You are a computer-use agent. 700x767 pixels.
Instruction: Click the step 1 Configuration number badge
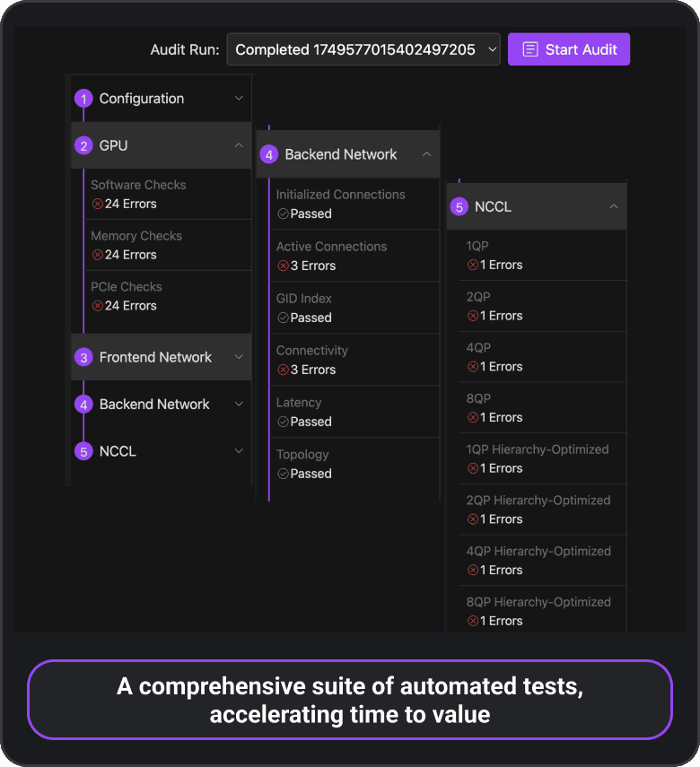click(83, 99)
